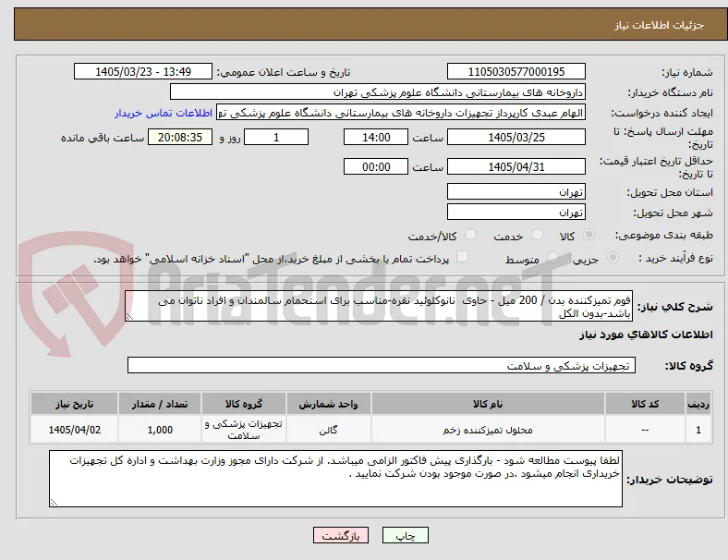Click the goods group cell in table row
Screen dimensions: 728x560
[x=244, y=430]
